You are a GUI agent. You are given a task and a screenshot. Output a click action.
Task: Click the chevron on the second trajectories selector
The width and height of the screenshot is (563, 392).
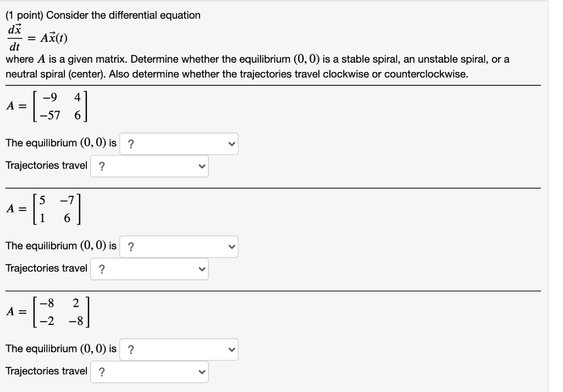(x=201, y=268)
